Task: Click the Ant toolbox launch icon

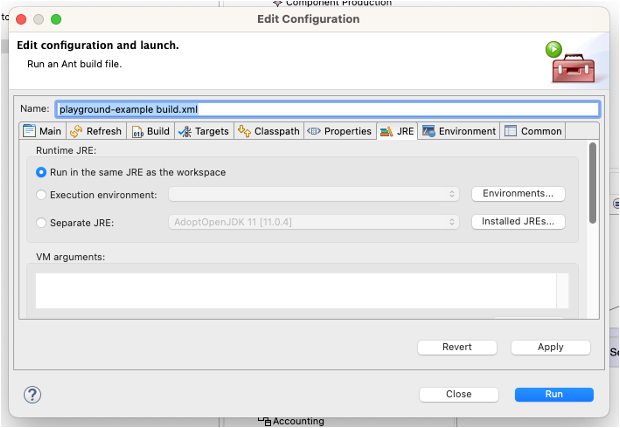Action: click(570, 62)
